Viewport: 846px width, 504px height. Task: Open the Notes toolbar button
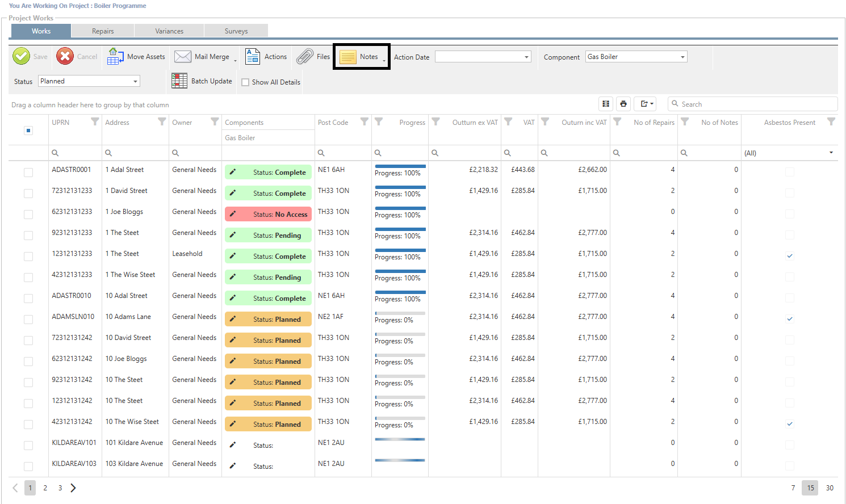(361, 57)
